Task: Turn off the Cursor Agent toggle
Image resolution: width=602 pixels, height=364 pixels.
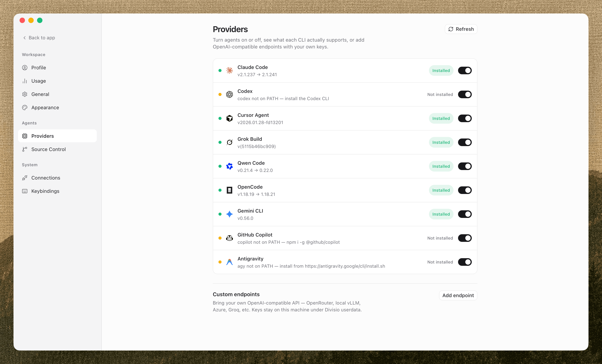Action: [465, 118]
